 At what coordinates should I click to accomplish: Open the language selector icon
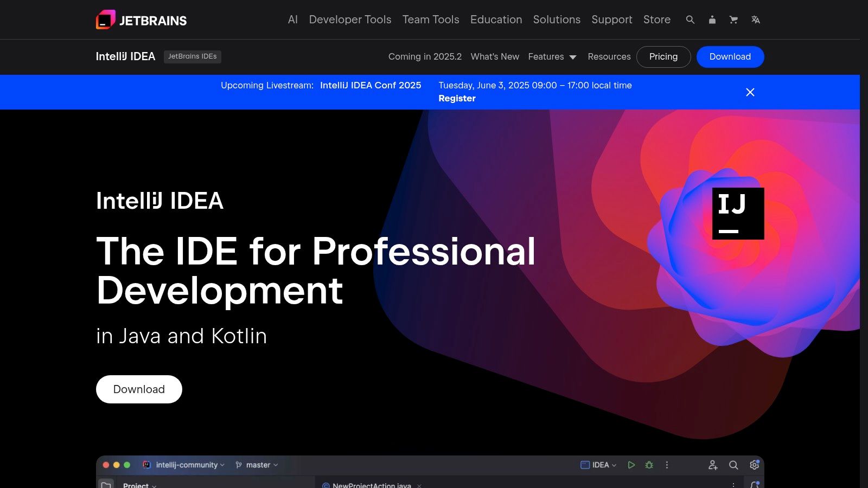point(756,20)
